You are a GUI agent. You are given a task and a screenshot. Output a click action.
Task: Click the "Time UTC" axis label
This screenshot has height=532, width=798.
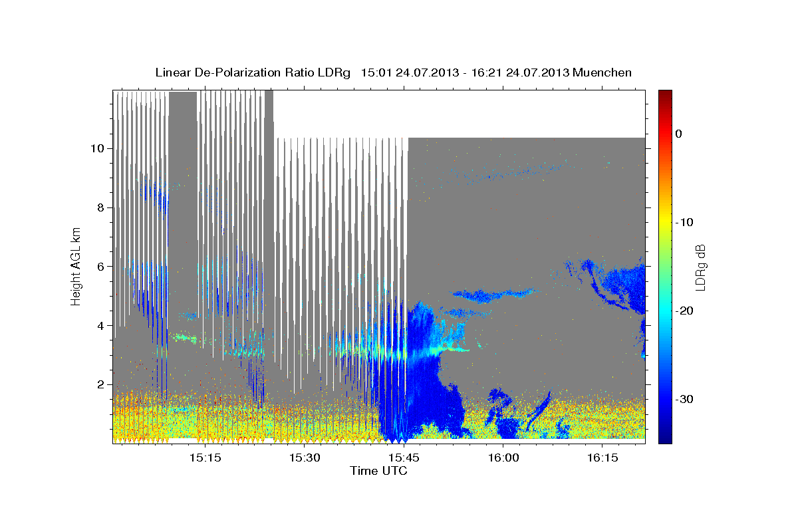tap(378, 471)
